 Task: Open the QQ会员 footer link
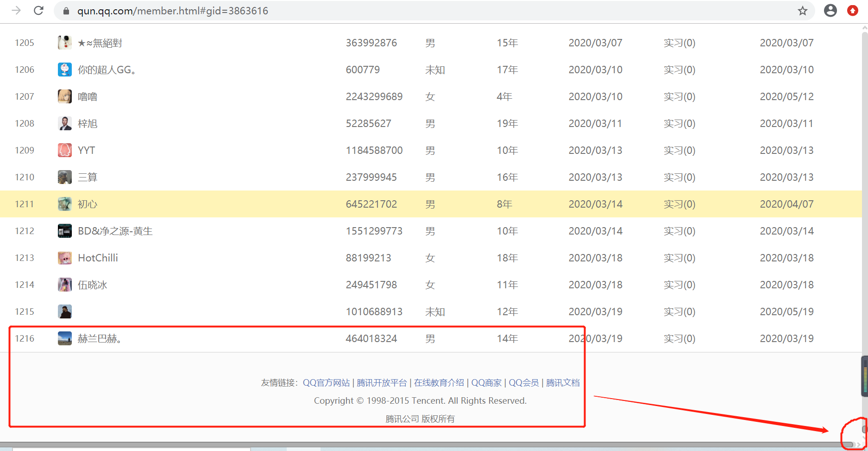(524, 383)
